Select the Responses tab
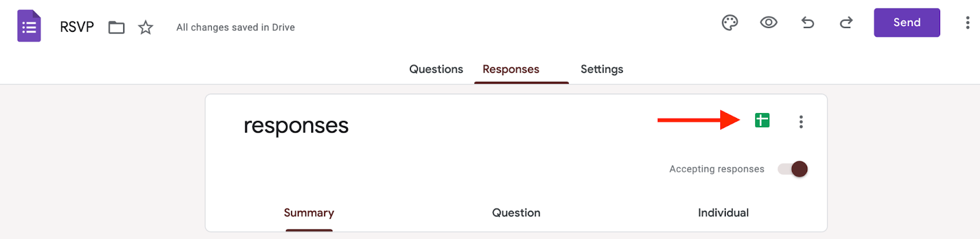The height and width of the screenshot is (239, 980). pos(511,69)
